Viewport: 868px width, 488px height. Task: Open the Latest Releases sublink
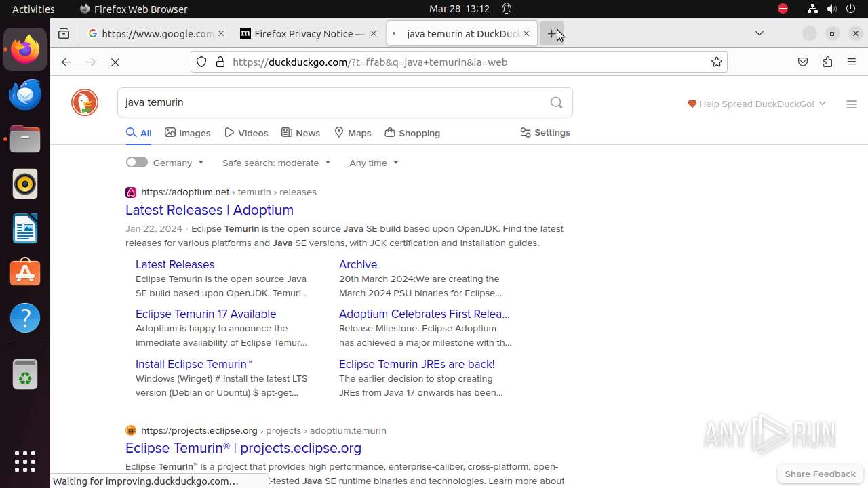[175, 264]
